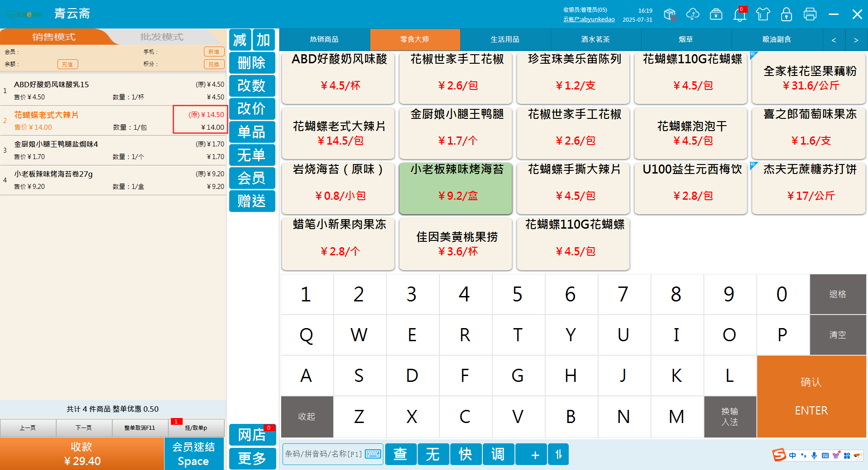Switch to 销售模式 sales mode

(54, 37)
